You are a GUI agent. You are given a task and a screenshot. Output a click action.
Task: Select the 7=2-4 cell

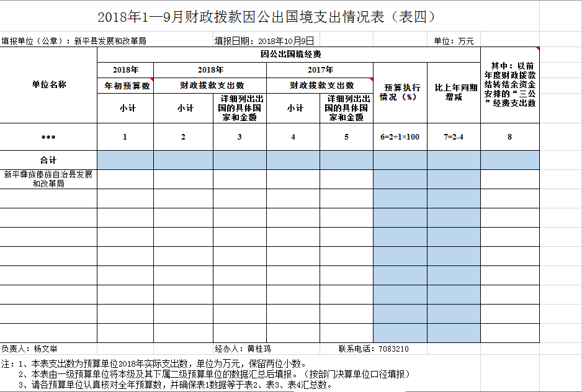tap(454, 137)
